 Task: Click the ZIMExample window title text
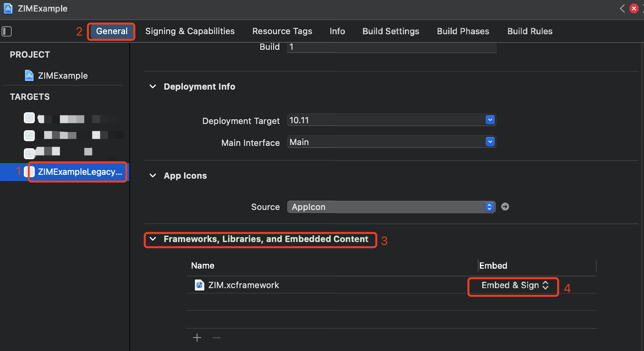click(x=42, y=9)
